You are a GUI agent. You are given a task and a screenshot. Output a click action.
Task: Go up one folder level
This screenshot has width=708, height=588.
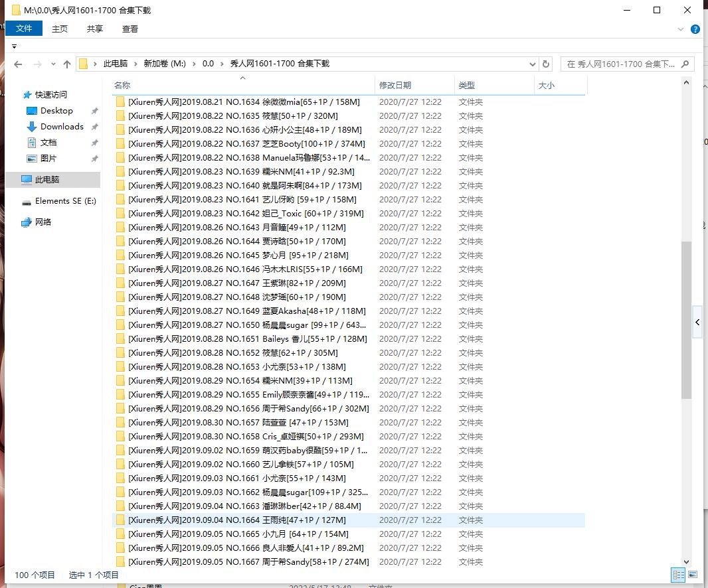[67, 64]
